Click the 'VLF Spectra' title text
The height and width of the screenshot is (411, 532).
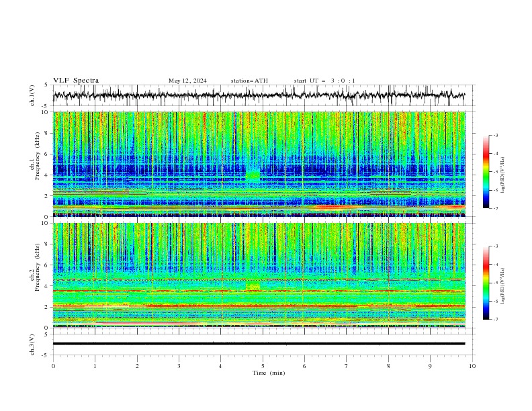(x=76, y=81)
